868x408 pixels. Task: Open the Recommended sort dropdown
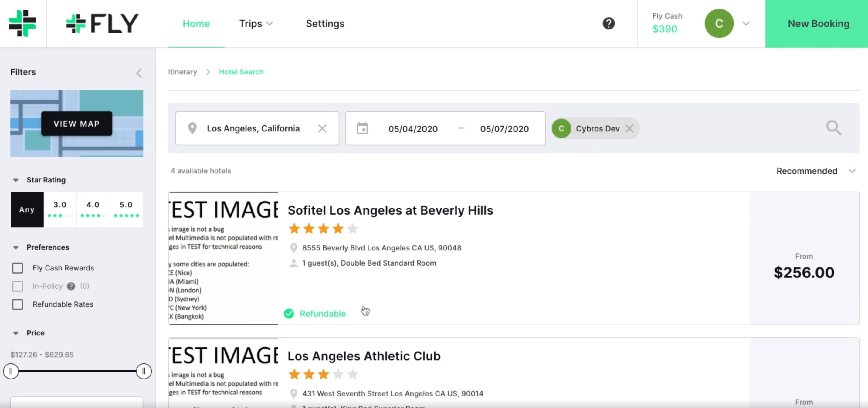pos(816,171)
